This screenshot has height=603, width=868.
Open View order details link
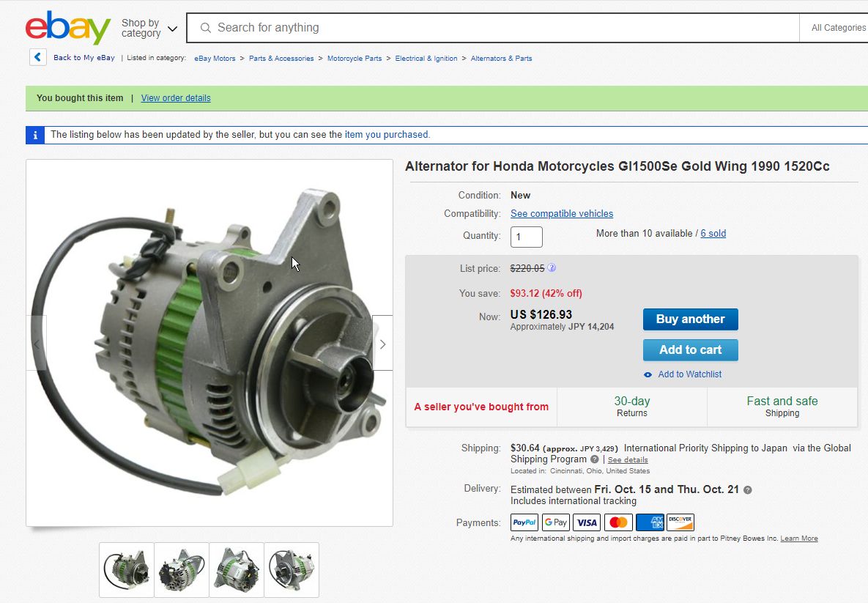tap(176, 98)
